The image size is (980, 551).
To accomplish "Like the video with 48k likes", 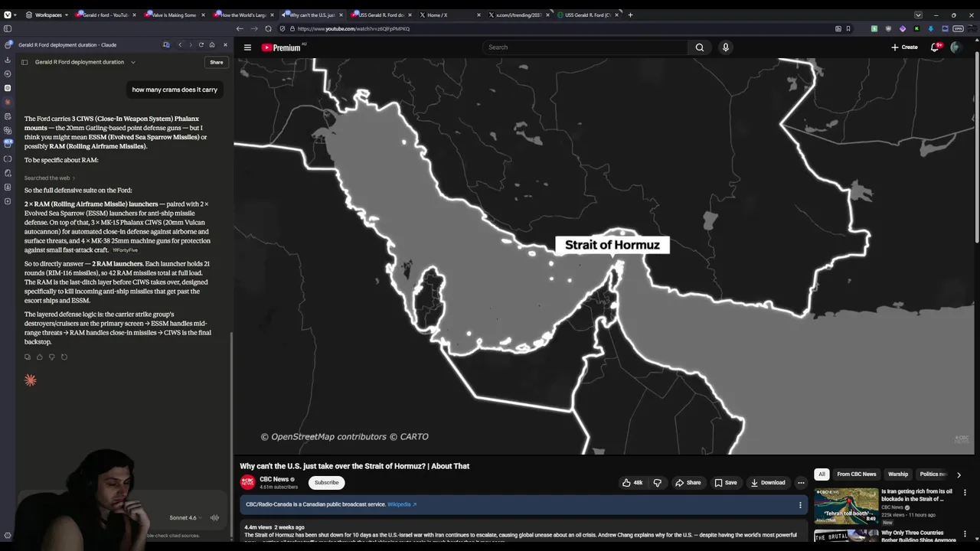I will (632, 483).
